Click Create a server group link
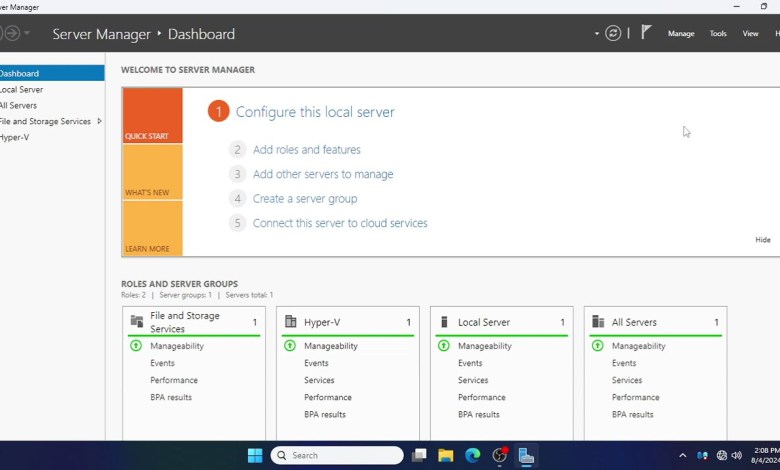This screenshot has width=780, height=470. pos(305,199)
